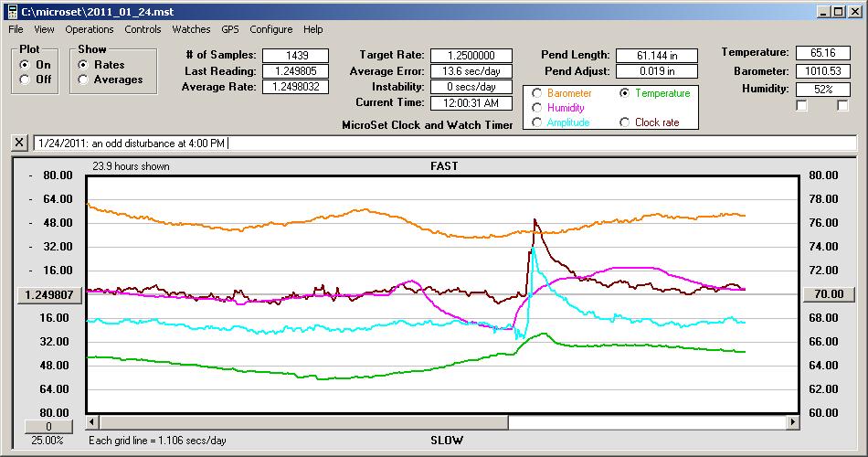Open the GPS menu
Viewport: 868px width, 457px height.
coord(229,29)
